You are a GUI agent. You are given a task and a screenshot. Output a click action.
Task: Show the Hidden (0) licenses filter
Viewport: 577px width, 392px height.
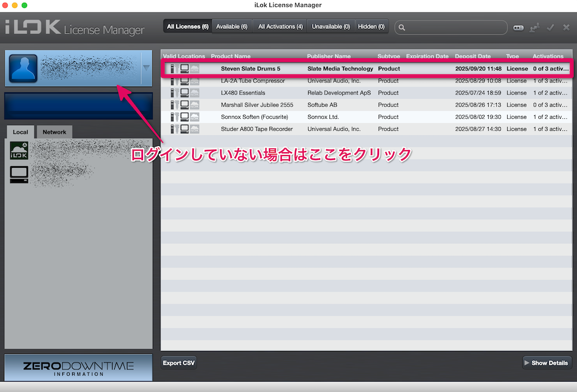pos(371,27)
